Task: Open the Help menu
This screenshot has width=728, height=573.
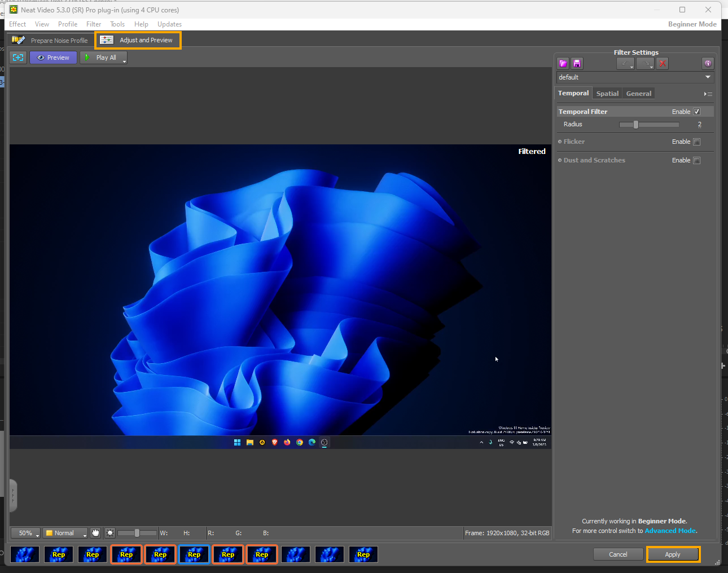Action: 141,24
